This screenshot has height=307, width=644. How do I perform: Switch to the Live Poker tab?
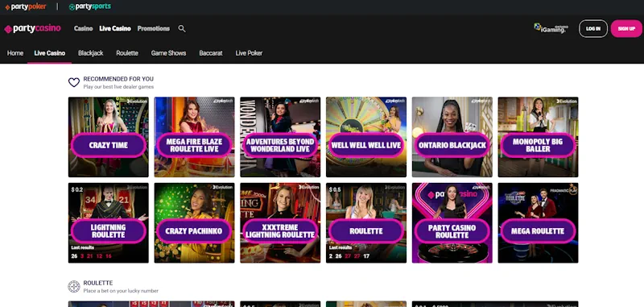249,53
